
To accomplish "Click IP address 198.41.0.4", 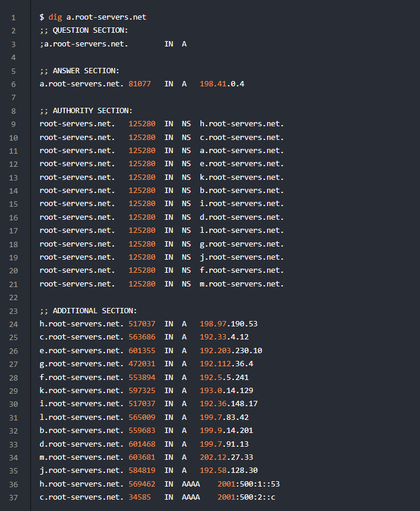I will click(x=222, y=84).
